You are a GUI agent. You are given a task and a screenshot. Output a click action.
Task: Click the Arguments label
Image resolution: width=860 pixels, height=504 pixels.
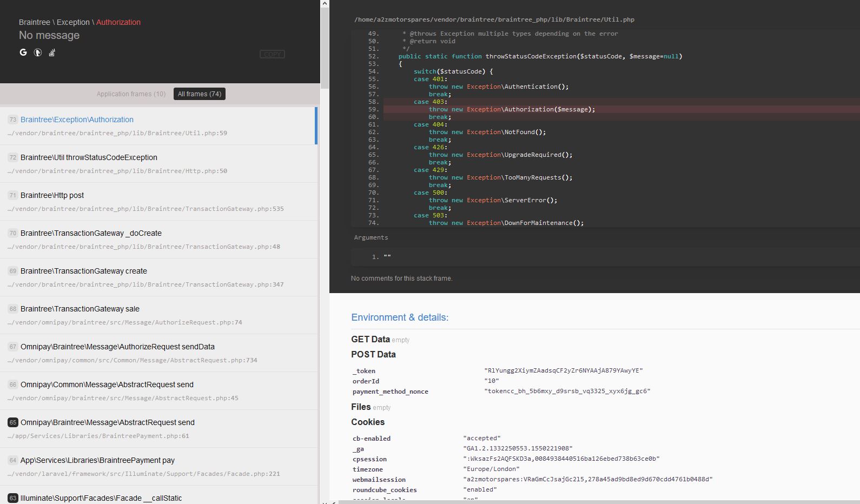click(371, 237)
